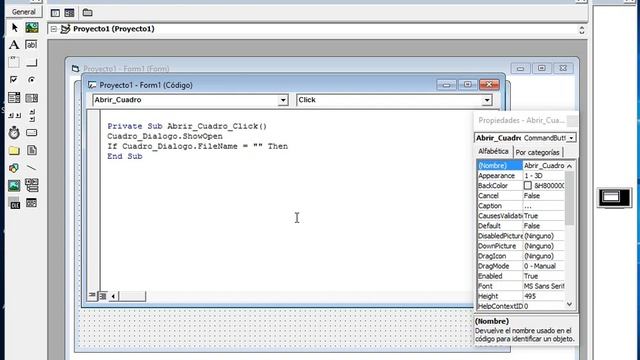Image resolution: width=640 pixels, height=360 pixels.
Task: Switch to Full Module View in code window
Action: pos(103,296)
